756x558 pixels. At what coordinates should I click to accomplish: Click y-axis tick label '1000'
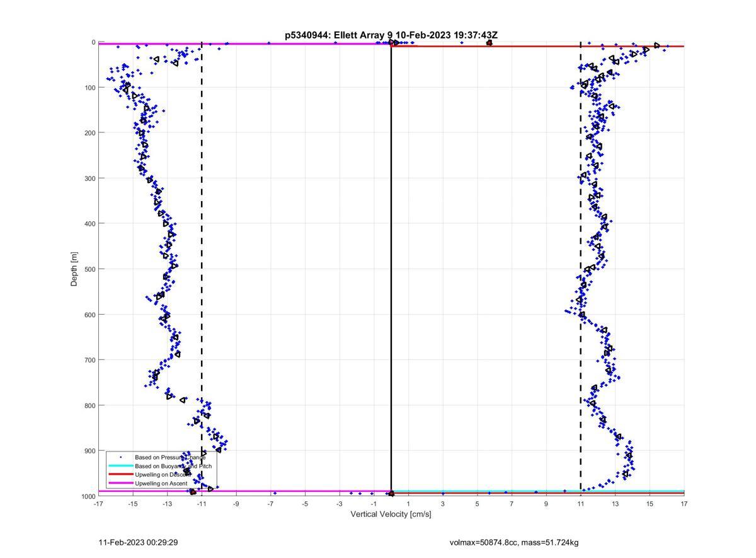pos(88,497)
